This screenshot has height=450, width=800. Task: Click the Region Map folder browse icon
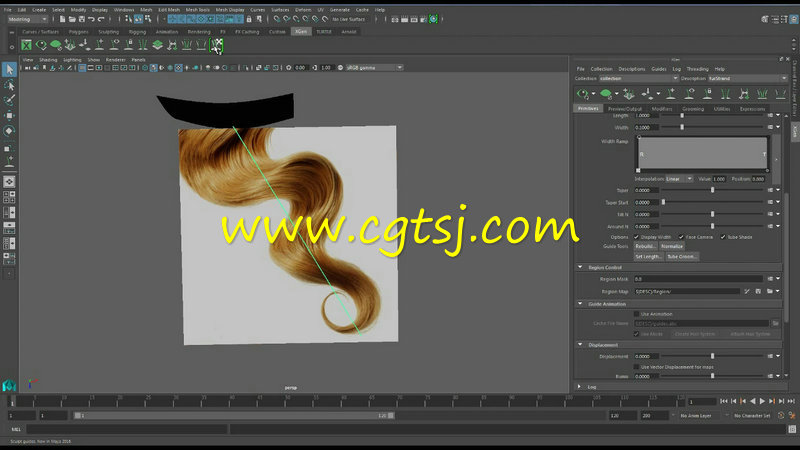point(769,291)
